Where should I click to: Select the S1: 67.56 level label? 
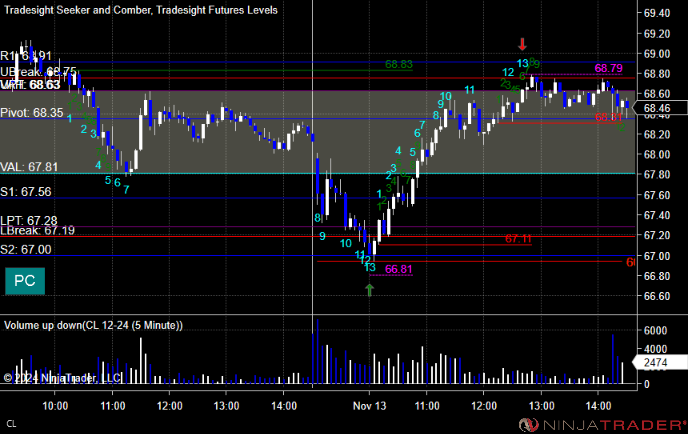pos(26,192)
